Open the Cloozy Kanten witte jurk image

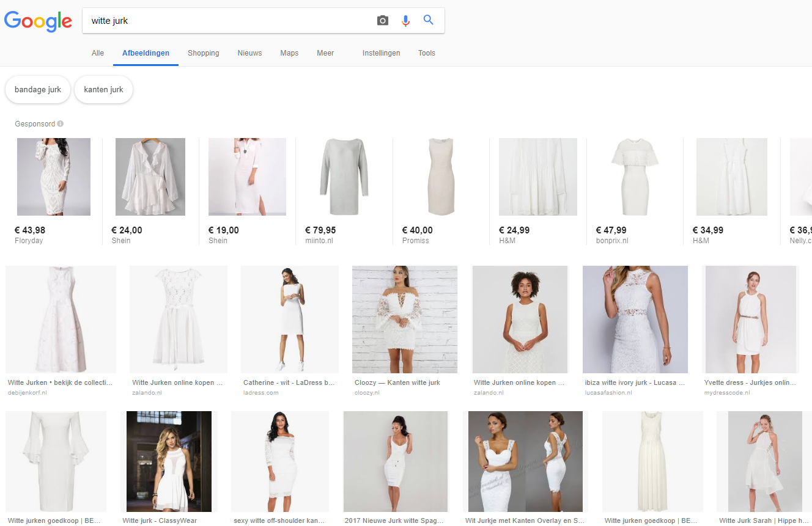pos(405,320)
